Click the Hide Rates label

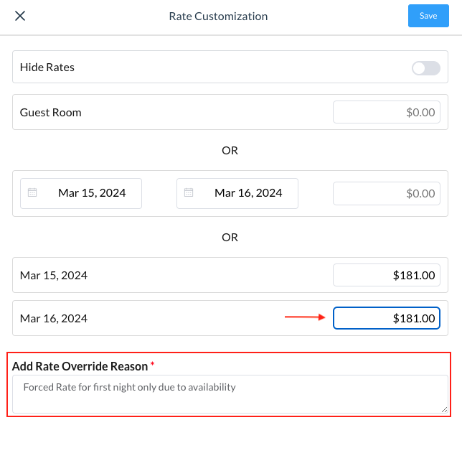47,67
